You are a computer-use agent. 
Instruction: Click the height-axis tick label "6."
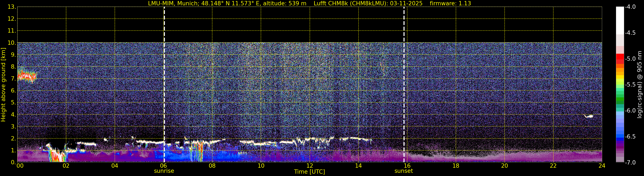click(13, 91)
